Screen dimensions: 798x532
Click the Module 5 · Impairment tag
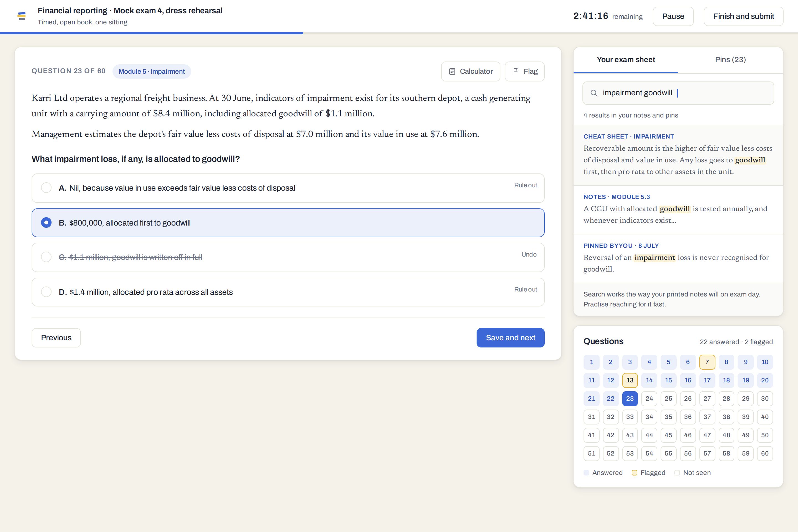[x=152, y=71]
